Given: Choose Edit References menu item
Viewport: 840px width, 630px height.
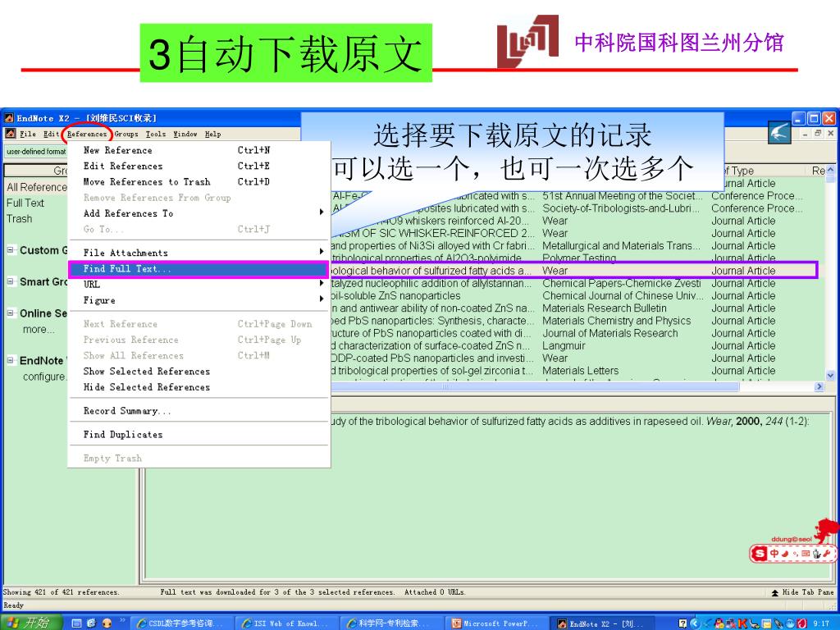Looking at the screenshot, I should 199,166.
